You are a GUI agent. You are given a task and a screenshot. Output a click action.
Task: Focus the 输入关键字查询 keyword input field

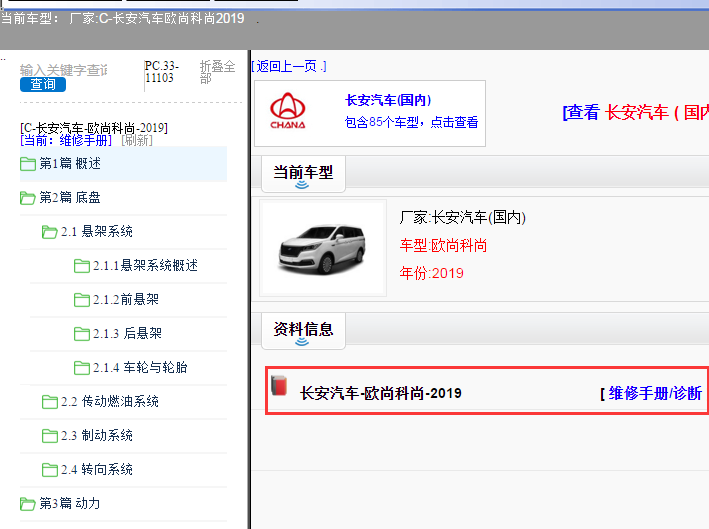(64, 70)
